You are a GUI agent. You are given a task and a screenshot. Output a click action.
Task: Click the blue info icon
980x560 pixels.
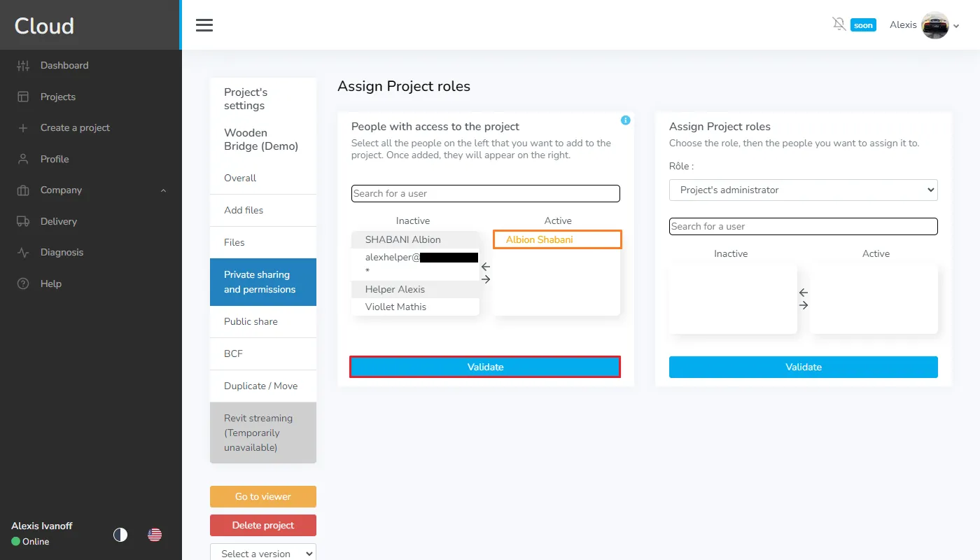tap(625, 120)
